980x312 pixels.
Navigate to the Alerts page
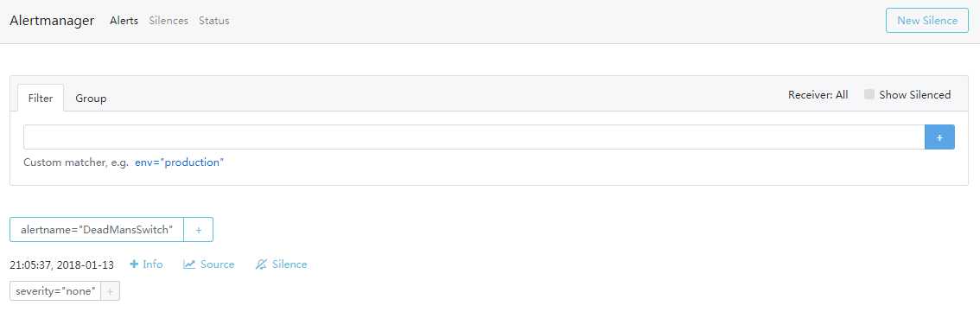[x=124, y=21]
